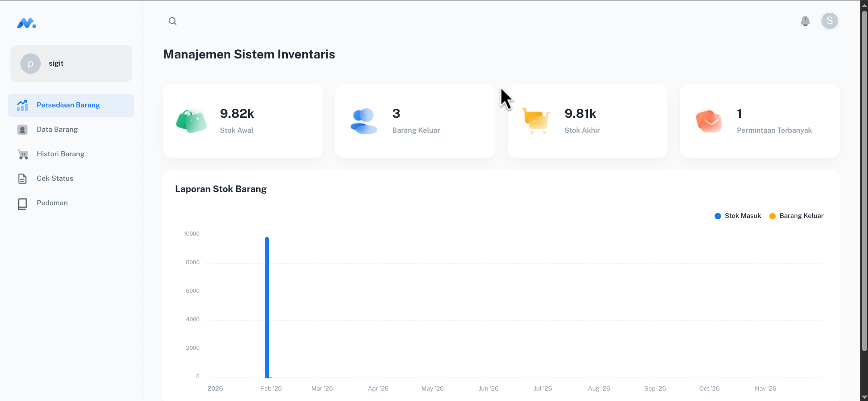The width and height of the screenshot is (868, 401).
Task: Click the Histori Barang cart icon
Action: [x=22, y=154]
